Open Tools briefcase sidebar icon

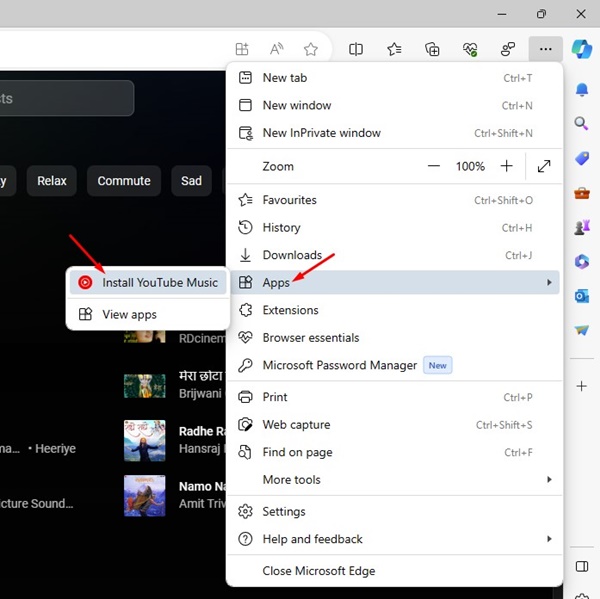(x=582, y=193)
